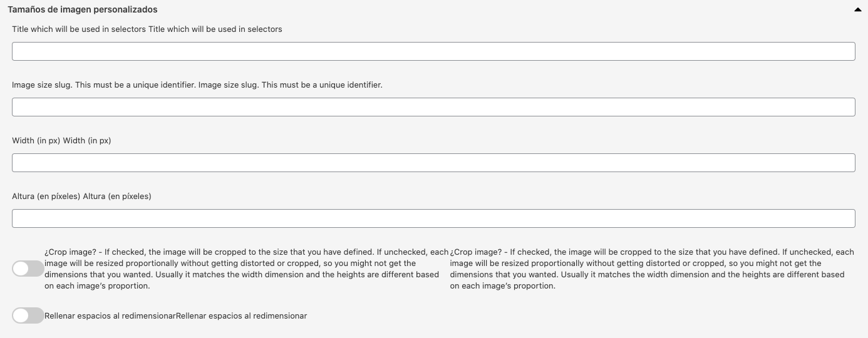Click the first 'Altura (en píxeles)' label
The height and width of the screenshot is (338, 868).
point(46,197)
